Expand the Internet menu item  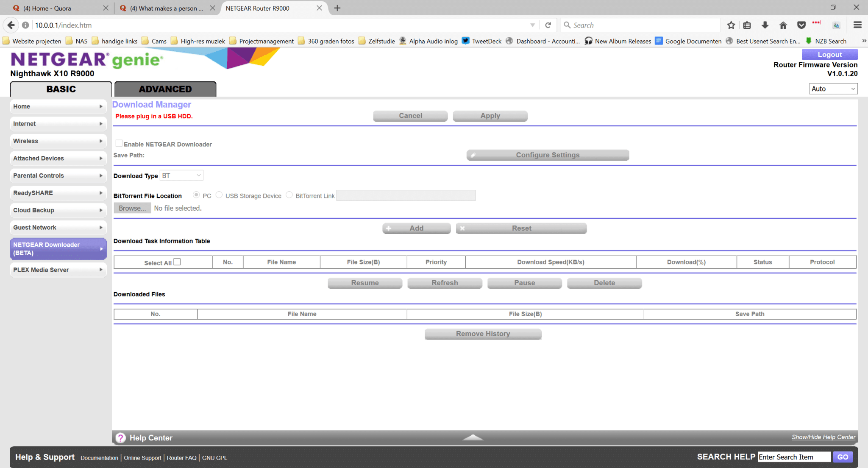pyautogui.click(x=58, y=124)
